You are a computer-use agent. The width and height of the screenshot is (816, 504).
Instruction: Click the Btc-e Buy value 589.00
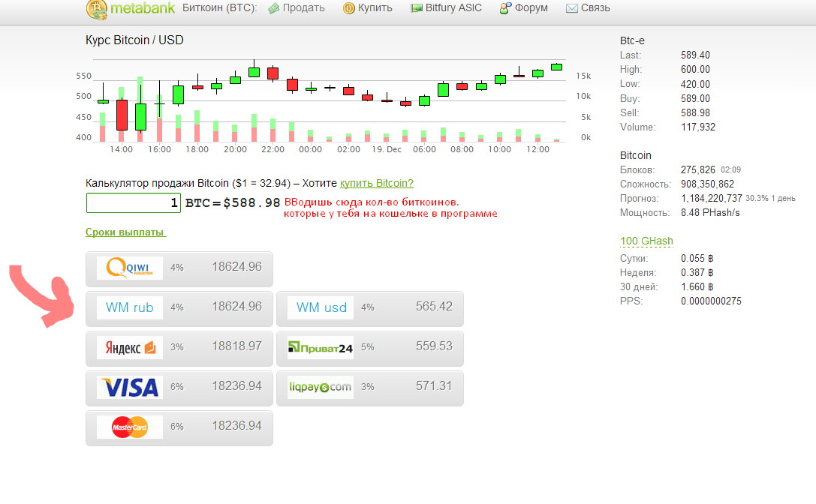point(695,99)
